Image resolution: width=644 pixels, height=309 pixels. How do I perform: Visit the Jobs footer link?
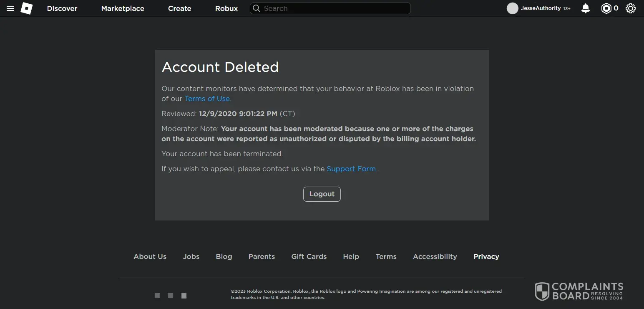pyautogui.click(x=191, y=257)
